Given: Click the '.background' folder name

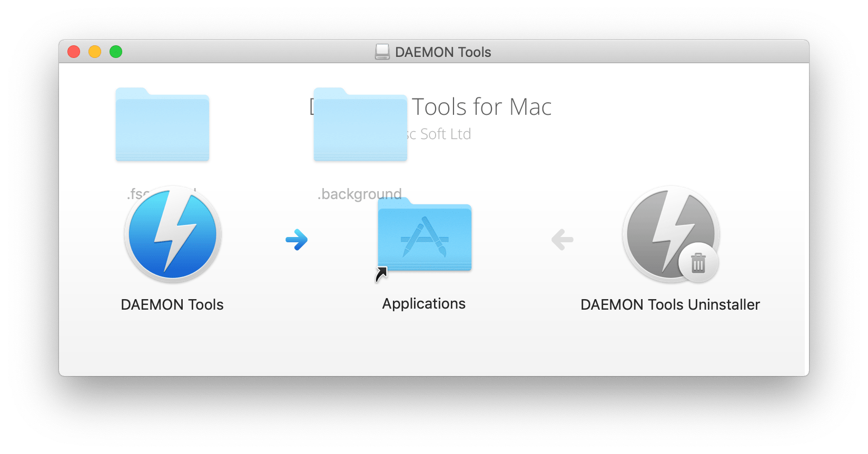Looking at the screenshot, I should pyautogui.click(x=359, y=194).
